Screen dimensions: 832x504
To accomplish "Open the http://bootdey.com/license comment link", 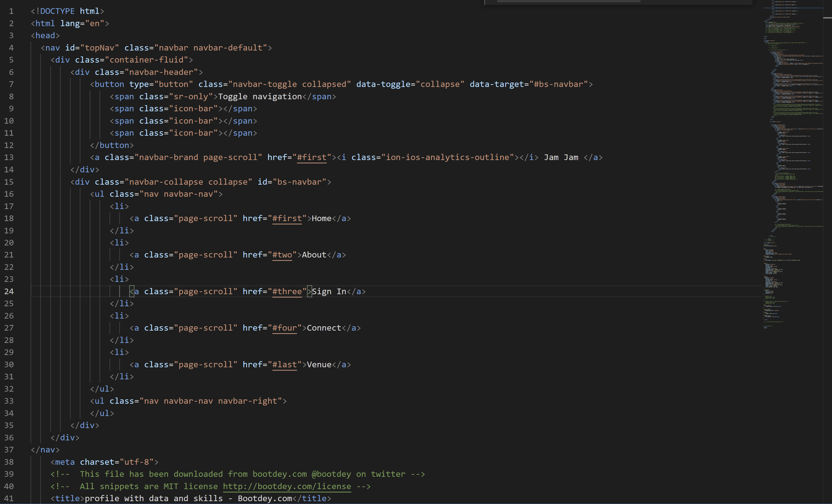I will 287,486.
